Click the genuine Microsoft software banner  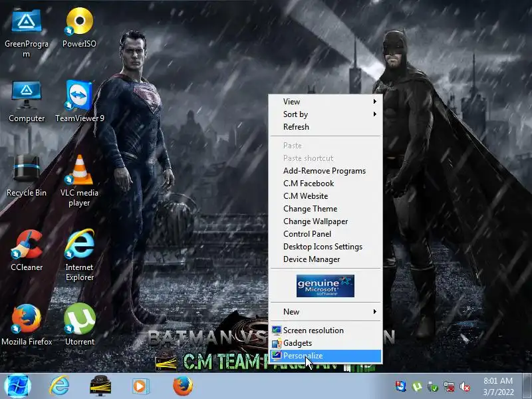pyautogui.click(x=325, y=286)
